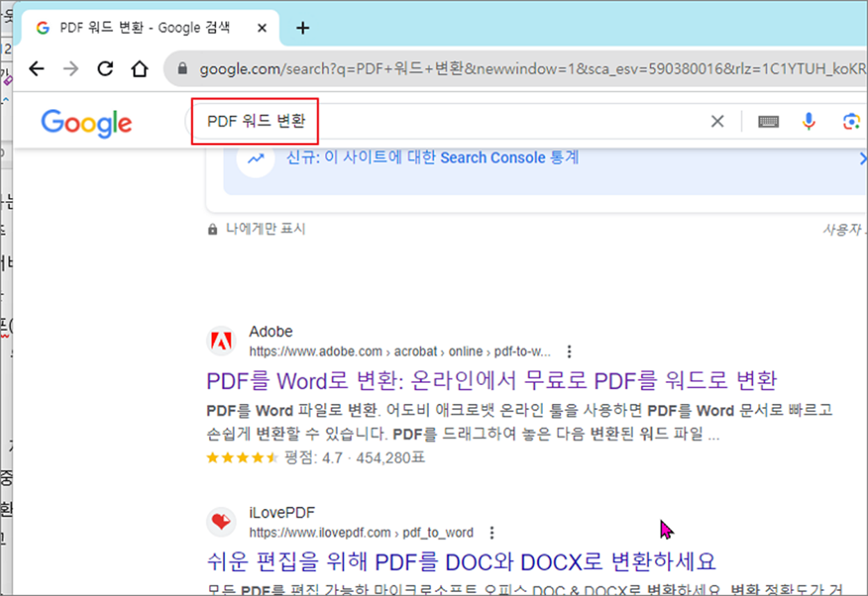Go back to the previous page
Viewport: 868px width, 596px height.
(36, 69)
